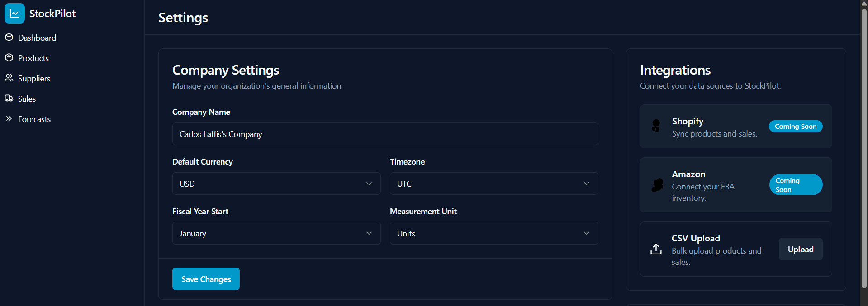Go to the Forecasts section

(34, 118)
